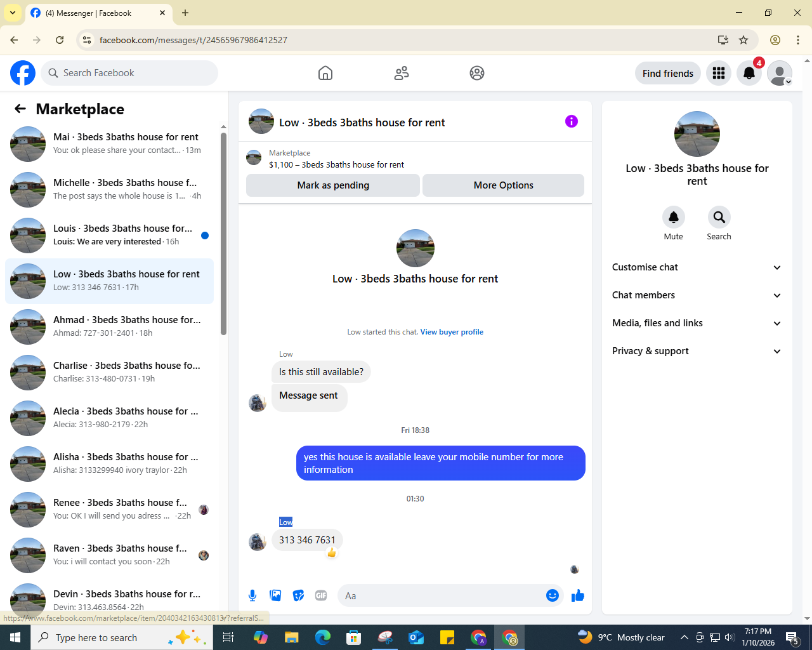Viewport: 812px width, 650px height.
Task: Choose a sticker icon
Action: tap(298, 595)
